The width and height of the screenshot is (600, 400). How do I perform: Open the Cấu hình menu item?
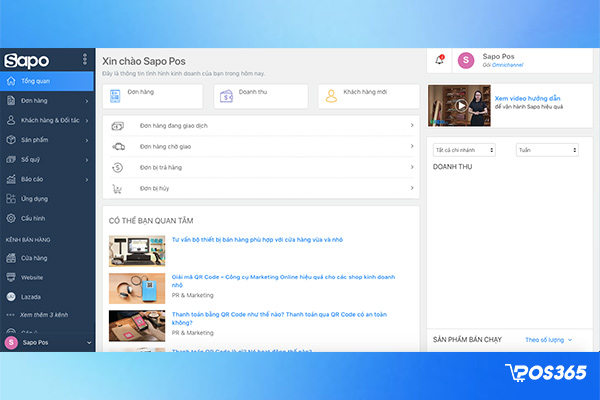click(47, 218)
